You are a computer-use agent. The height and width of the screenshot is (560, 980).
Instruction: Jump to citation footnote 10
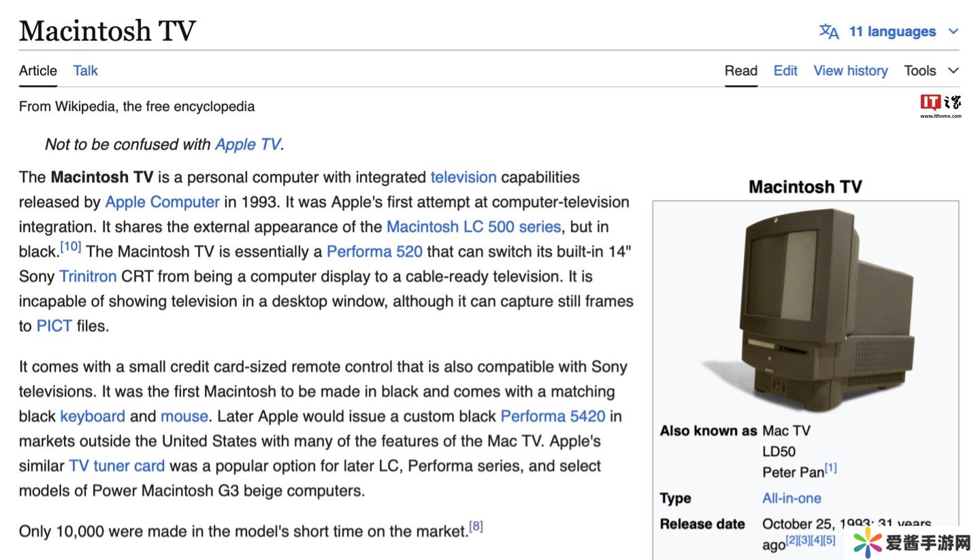pyautogui.click(x=71, y=247)
